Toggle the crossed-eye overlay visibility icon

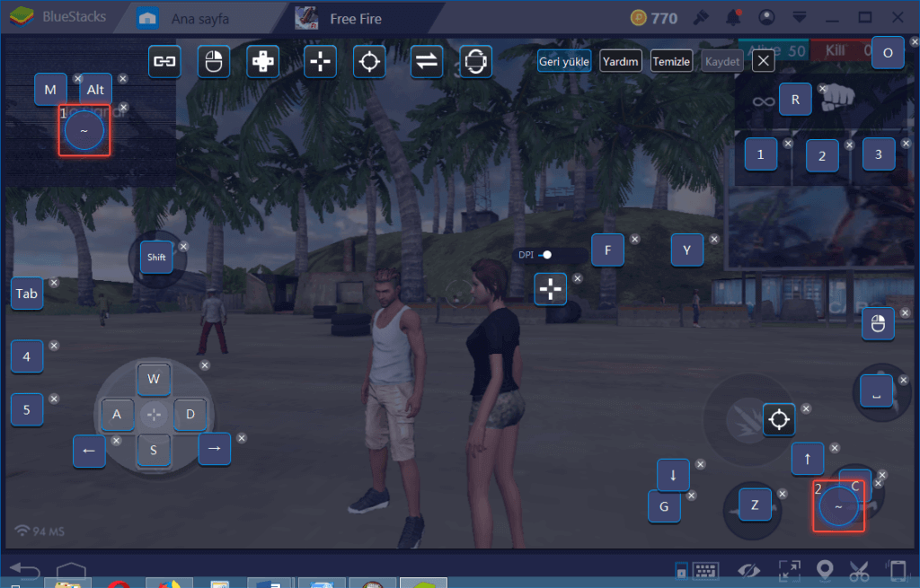747,570
